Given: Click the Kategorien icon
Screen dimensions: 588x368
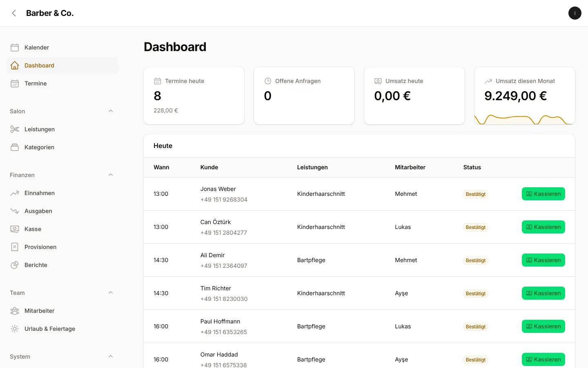Looking at the screenshot, I should (x=15, y=147).
